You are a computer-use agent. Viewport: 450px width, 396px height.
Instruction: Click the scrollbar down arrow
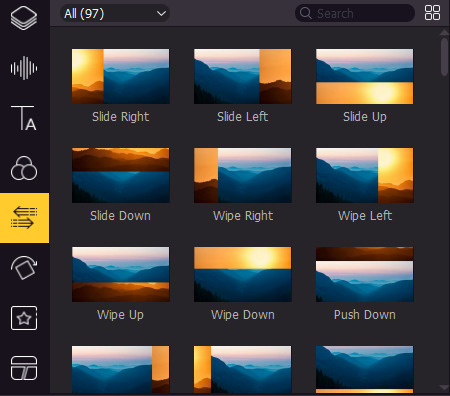click(444, 387)
